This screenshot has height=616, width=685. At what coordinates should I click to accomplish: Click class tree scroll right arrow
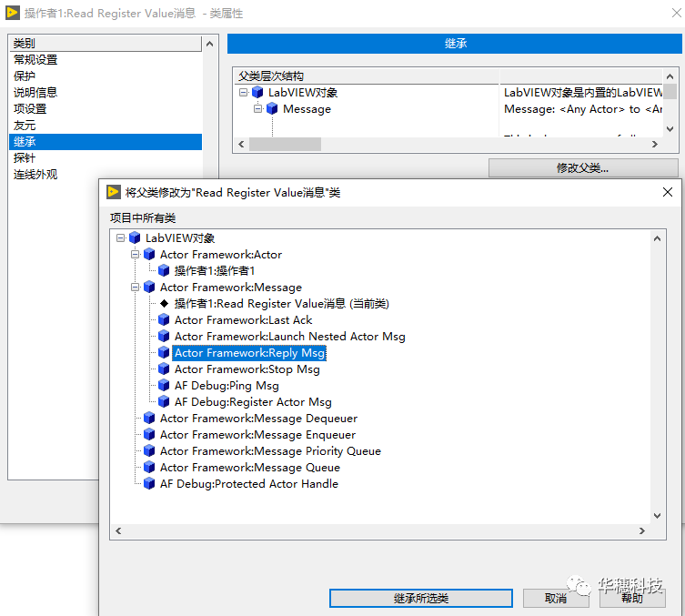pyautogui.click(x=641, y=530)
